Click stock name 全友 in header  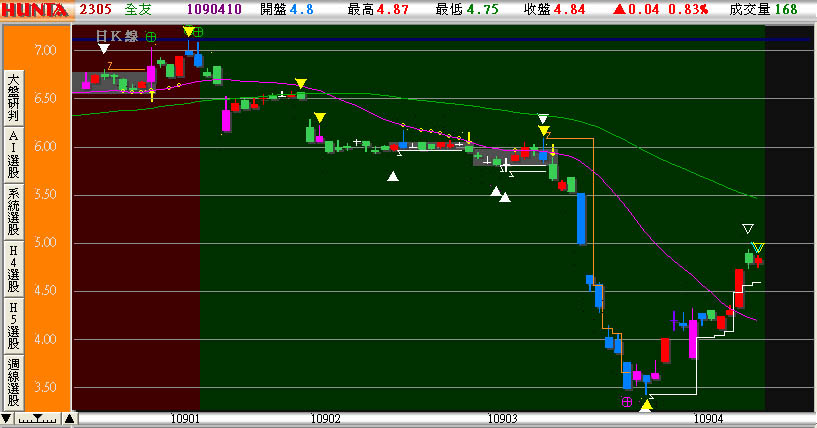[138, 9]
